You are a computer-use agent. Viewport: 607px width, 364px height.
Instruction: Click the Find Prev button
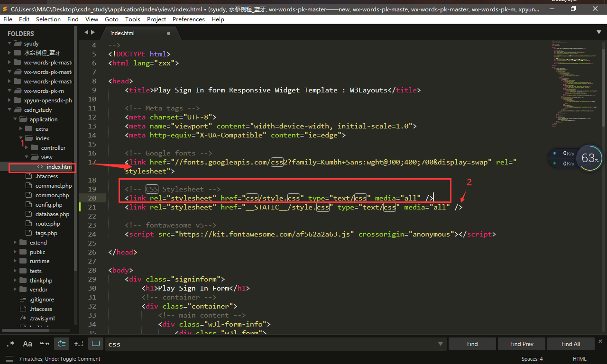click(x=522, y=344)
